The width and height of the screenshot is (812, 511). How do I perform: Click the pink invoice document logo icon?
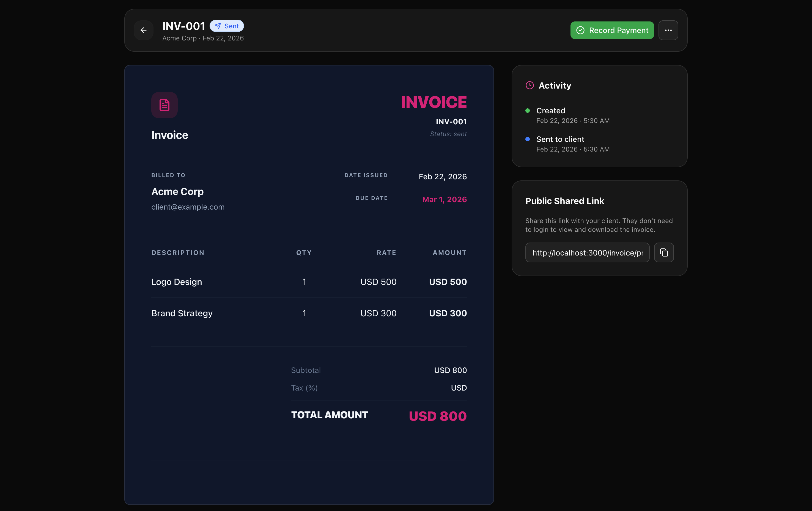(164, 105)
